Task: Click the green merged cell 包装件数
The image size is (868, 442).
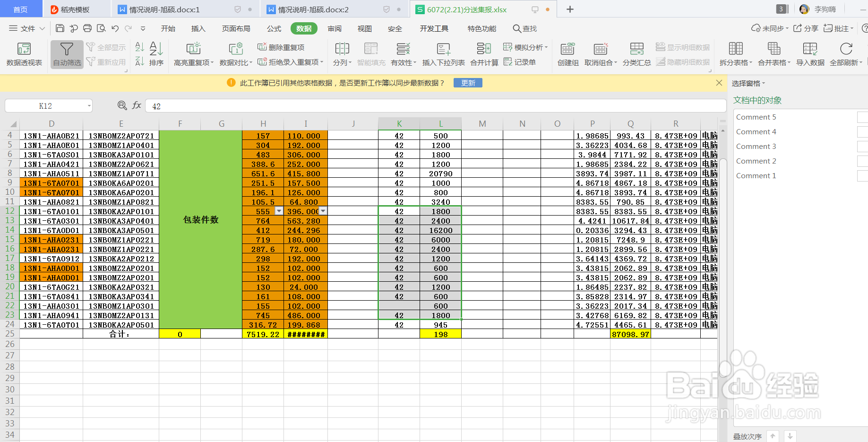Action: (200, 229)
